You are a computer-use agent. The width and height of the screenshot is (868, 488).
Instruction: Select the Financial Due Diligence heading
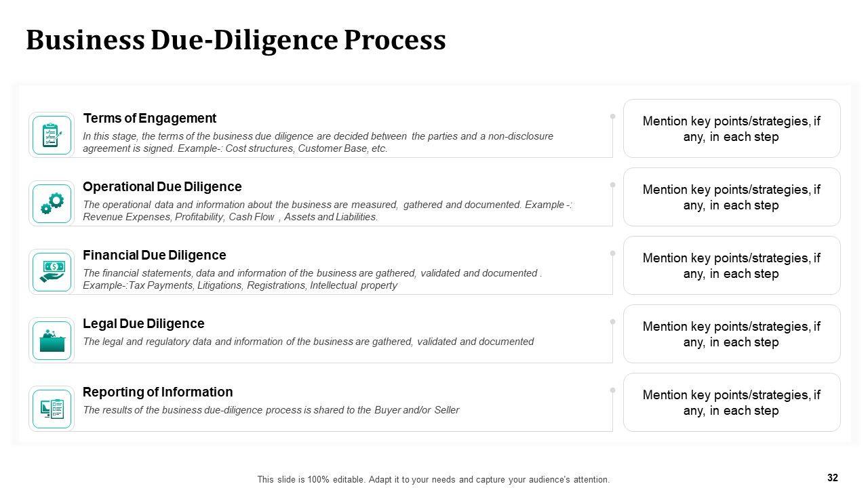point(154,255)
